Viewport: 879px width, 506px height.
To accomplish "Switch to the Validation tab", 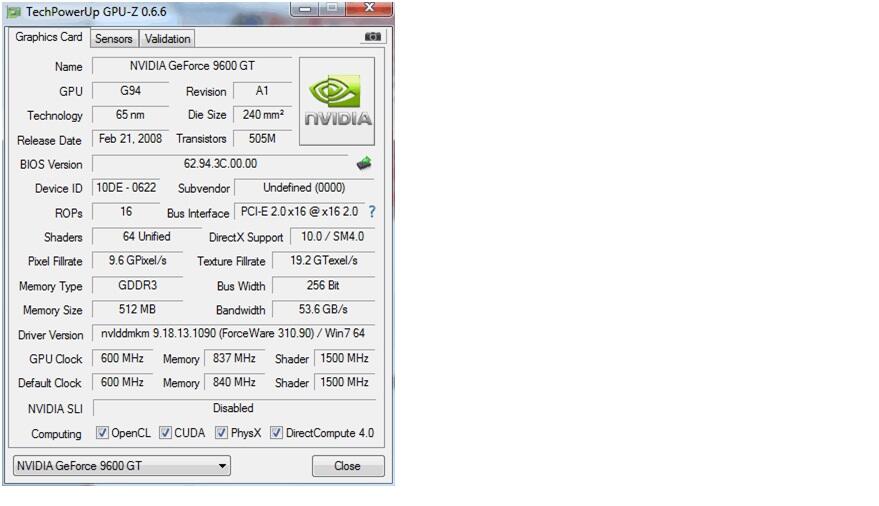I will (167, 39).
